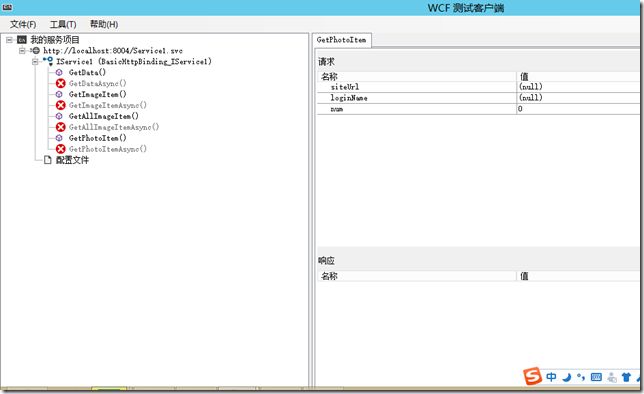The width and height of the screenshot is (644, 394).
Task: Click the IService1 contract interface icon
Action: (x=48, y=61)
